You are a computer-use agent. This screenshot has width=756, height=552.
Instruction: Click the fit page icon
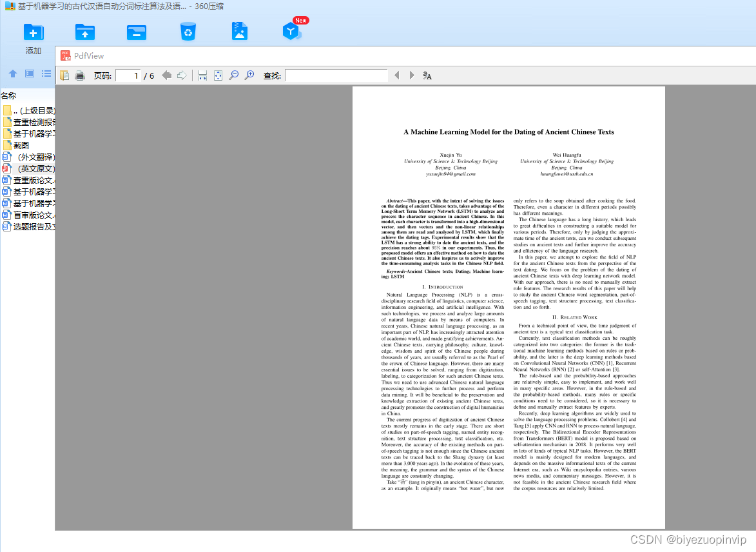[x=218, y=75]
